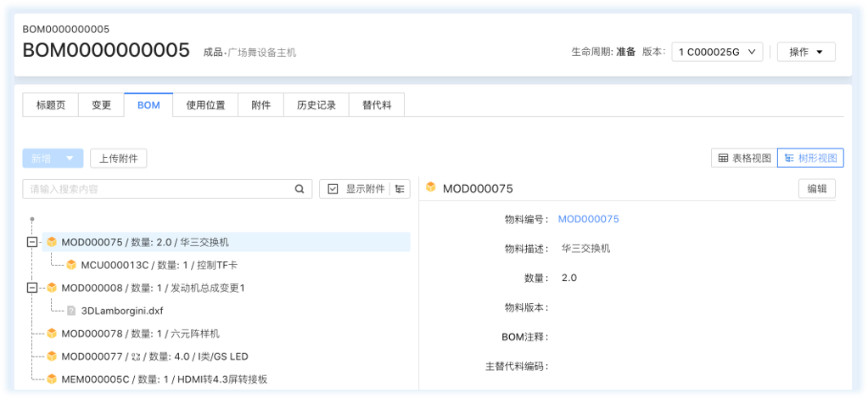Open the MOD000075 物料编号 link
The width and height of the screenshot is (868, 399).
pos(589,219)
